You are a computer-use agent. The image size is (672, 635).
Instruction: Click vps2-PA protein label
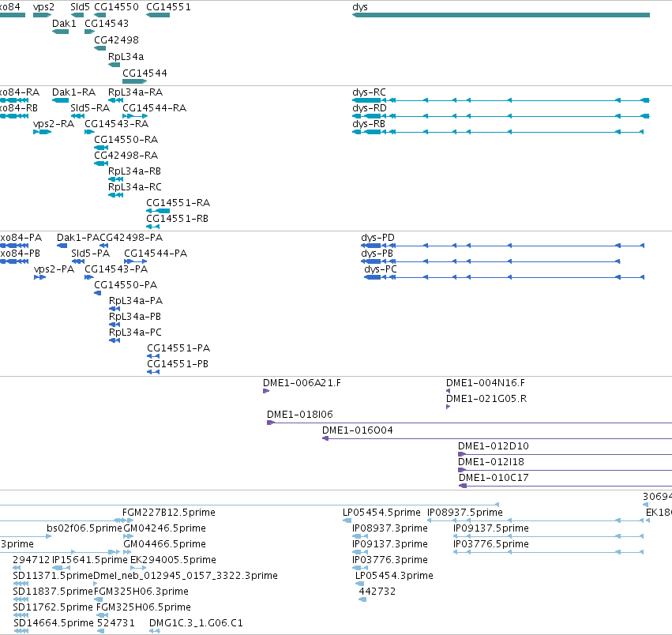tap(54, 269)
